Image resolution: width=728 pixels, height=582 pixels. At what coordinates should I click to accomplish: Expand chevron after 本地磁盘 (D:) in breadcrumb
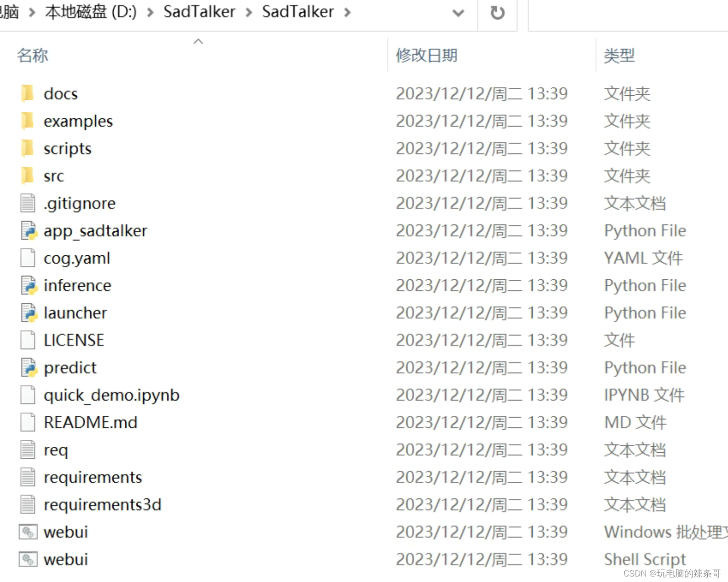click(150, 12)
